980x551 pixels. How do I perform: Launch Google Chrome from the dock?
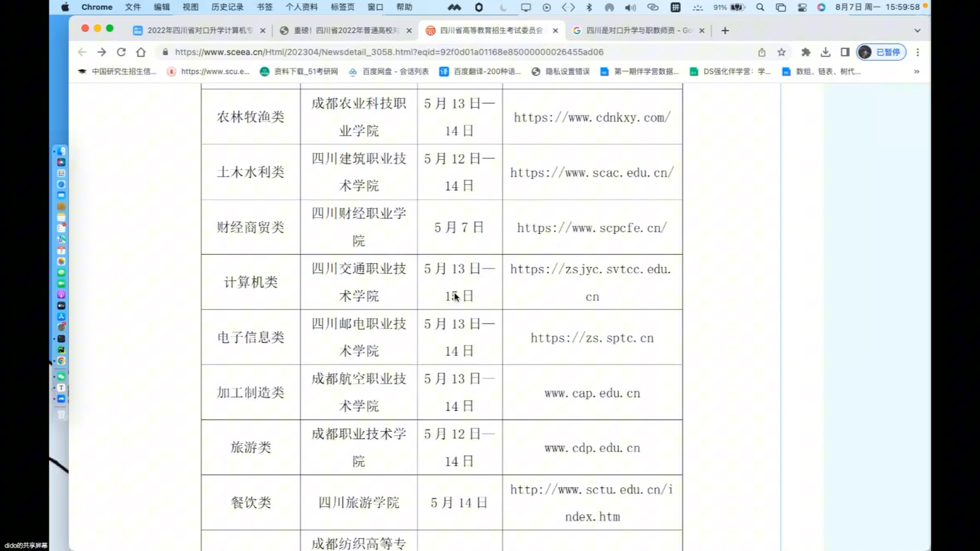point(61,360)
